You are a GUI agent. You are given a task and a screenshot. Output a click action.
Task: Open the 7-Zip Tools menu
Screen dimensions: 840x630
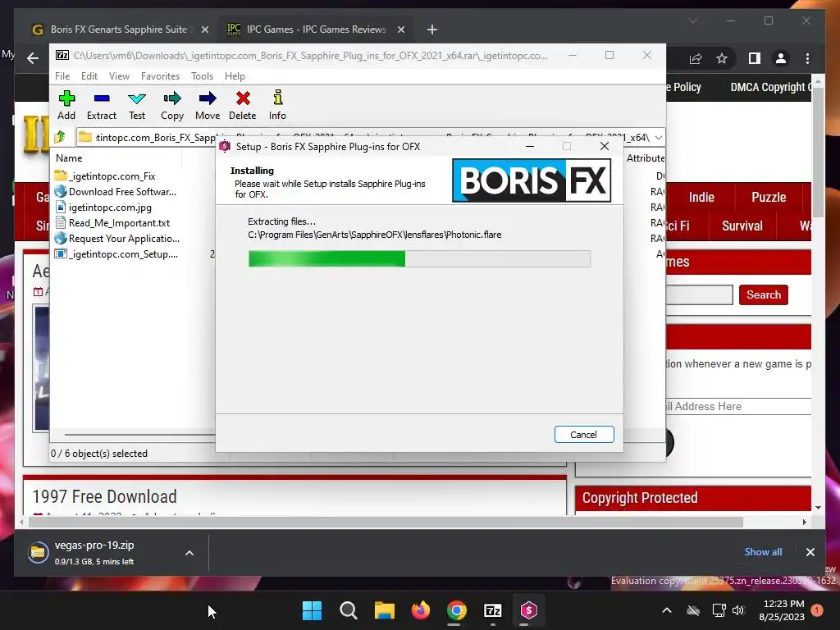[202, 76]
